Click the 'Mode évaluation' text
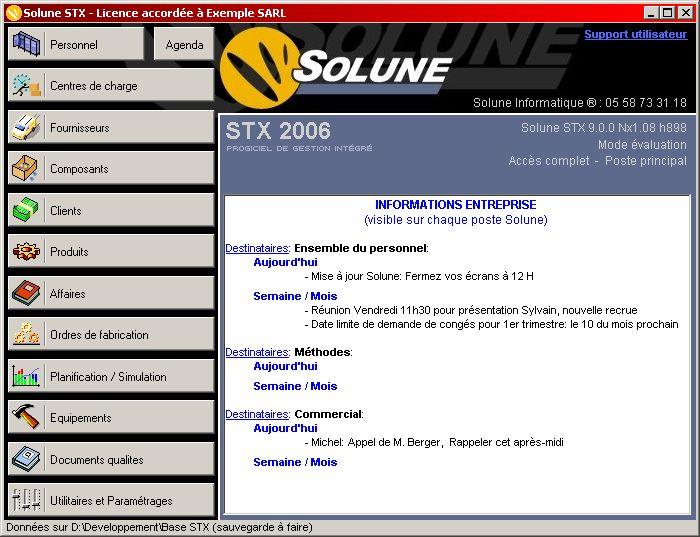 pyautogui.click(x=642, y=145)
